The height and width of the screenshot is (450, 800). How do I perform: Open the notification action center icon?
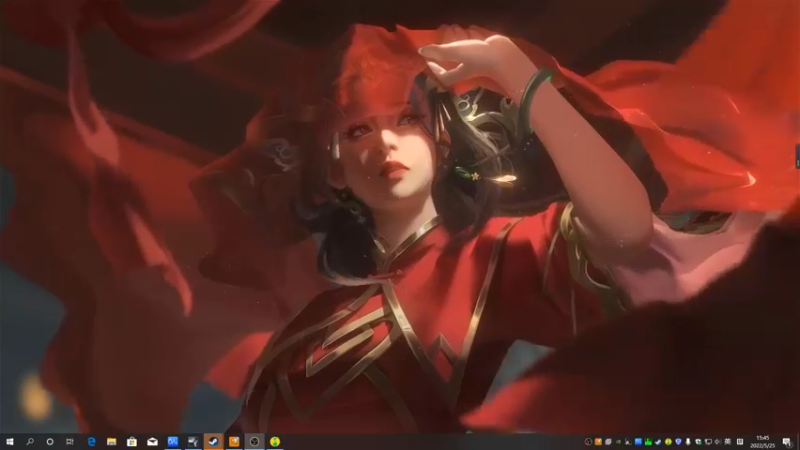788,442
